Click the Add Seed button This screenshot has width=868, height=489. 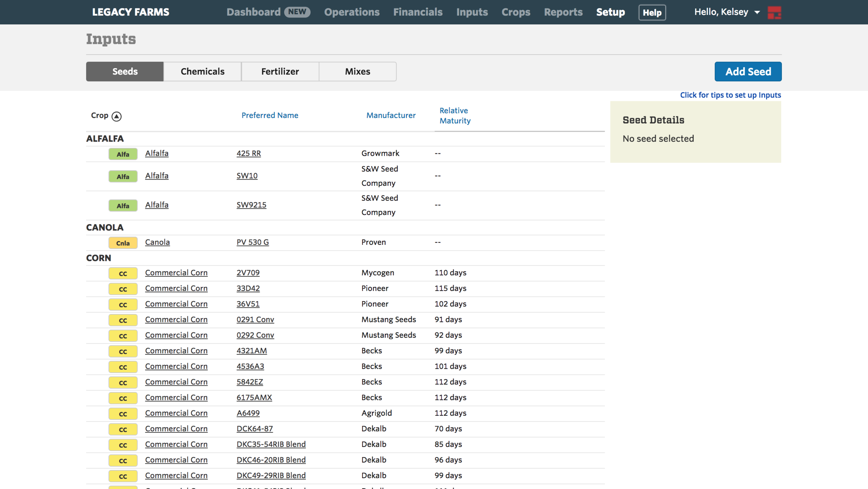[x=748, y=72]
